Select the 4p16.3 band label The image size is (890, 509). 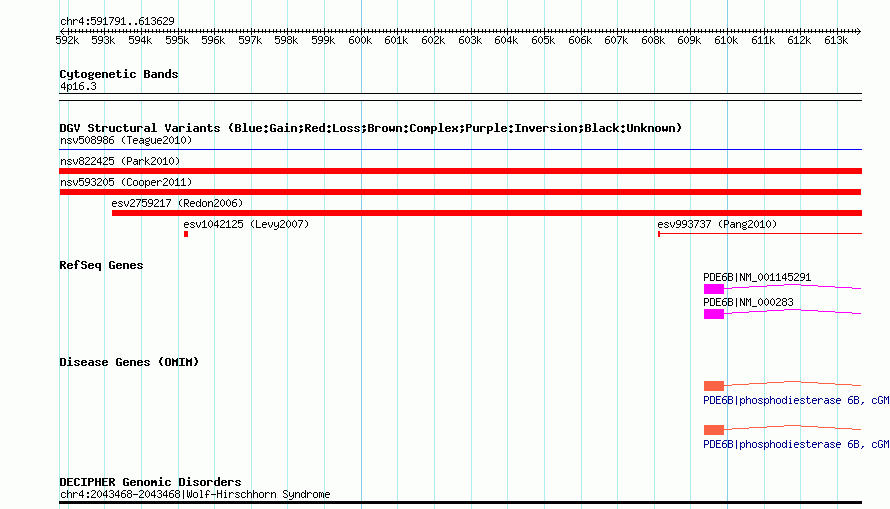78,86
